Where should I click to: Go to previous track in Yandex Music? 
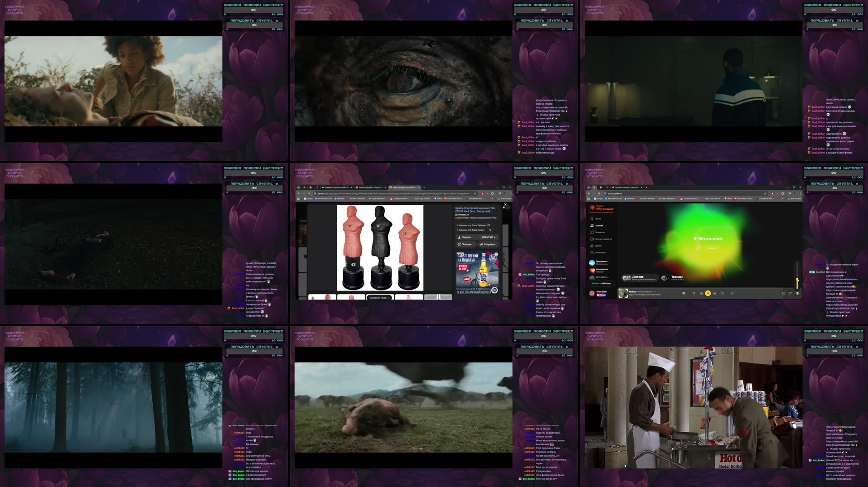[x=701, y=293]
